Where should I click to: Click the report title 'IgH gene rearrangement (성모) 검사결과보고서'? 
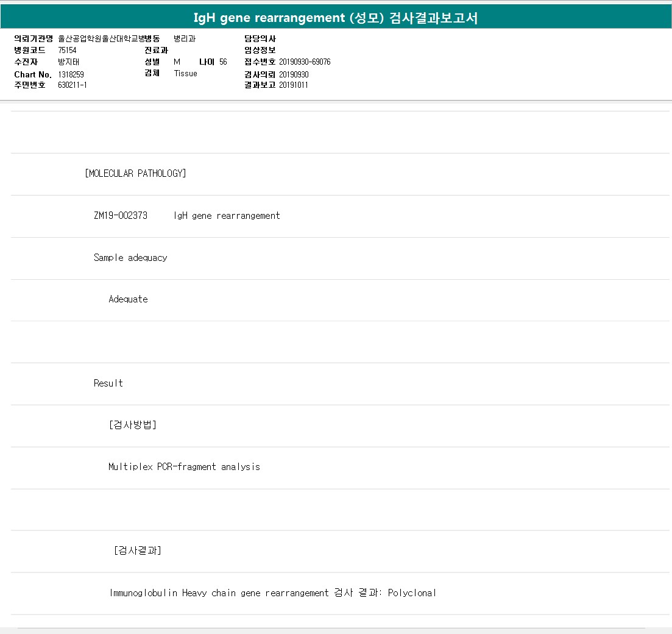[336, 18]
